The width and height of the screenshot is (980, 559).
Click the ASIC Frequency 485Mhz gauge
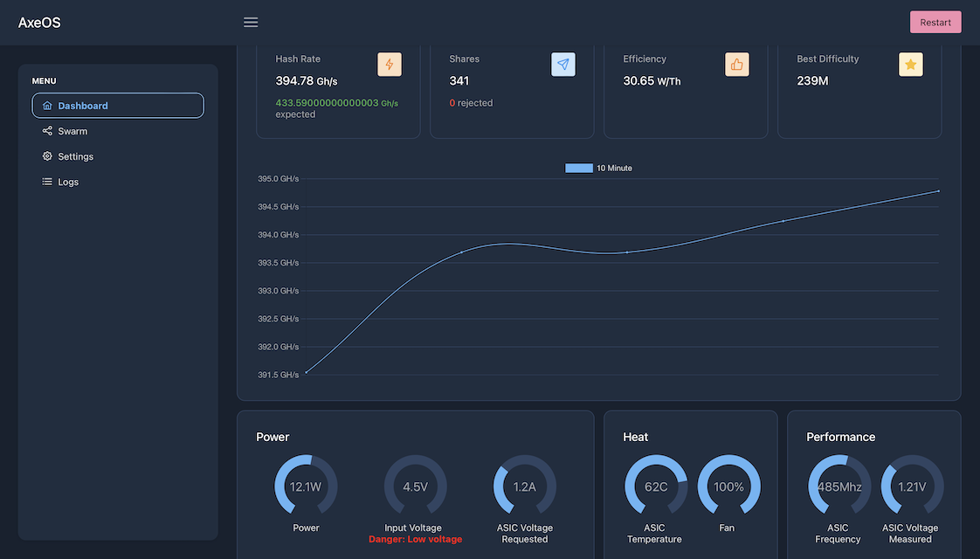[x=839, y=487]
